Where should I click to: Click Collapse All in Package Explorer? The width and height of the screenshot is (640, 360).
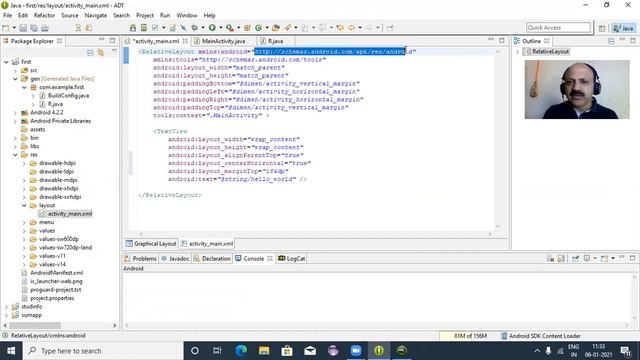point(90,52)
